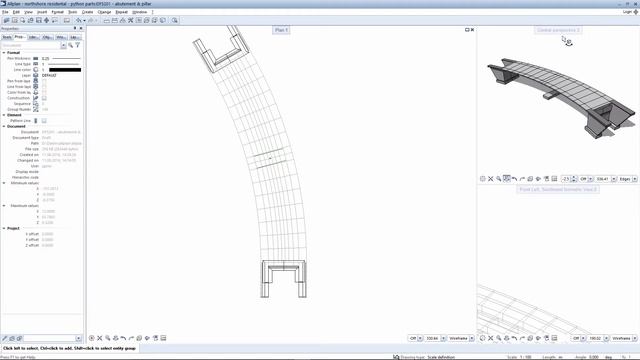Screen dimensions: 640x360
Task: Click the magnifier icon in isometric view toolbar
Action: 499,338
